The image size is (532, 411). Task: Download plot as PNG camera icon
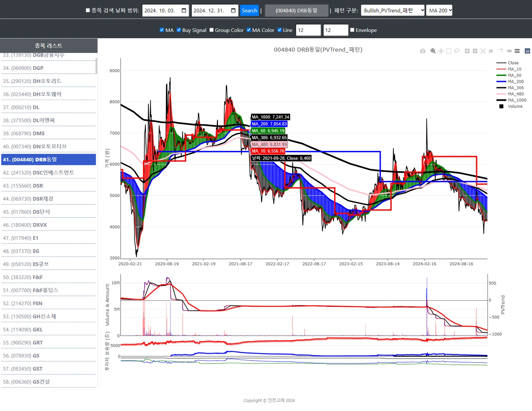[x=423, y=51]
